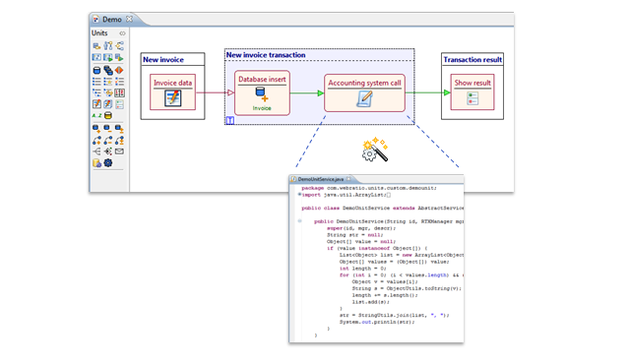Open the DemoUnitService.java tab
630x364 pixels.
[x=320, y=179]
